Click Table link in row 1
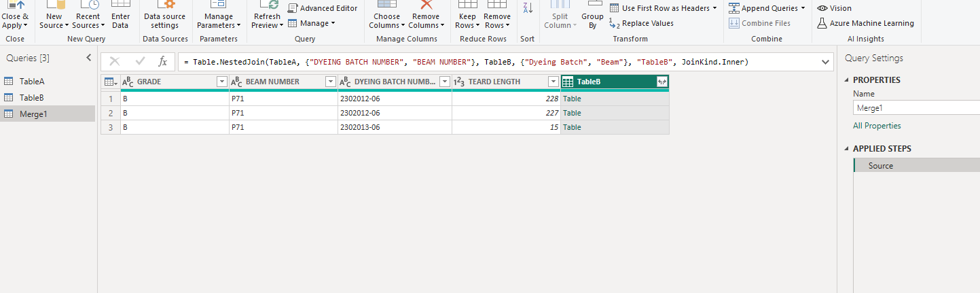The height and width of the screenshot is (293, 980). (572, 99)
